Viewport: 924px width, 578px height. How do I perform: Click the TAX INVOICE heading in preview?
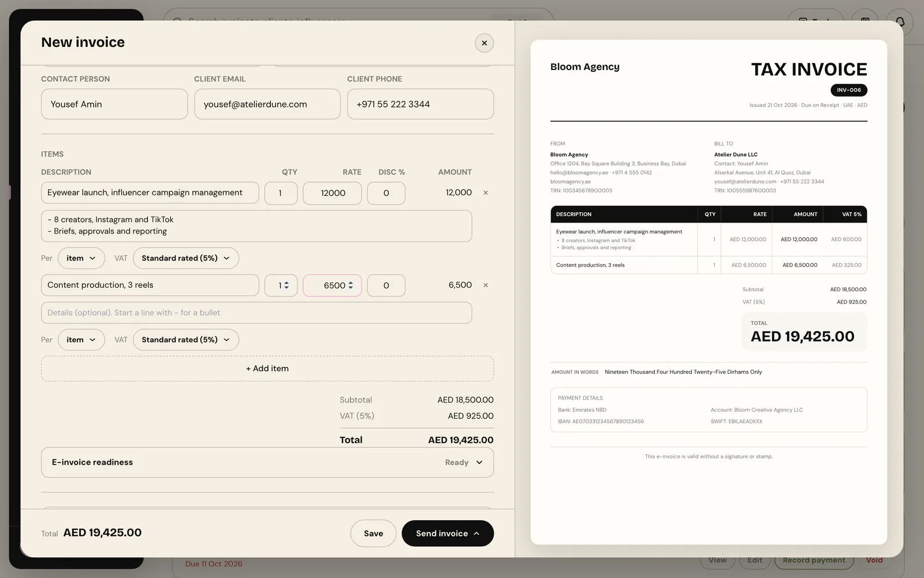[x=809, y=69]
